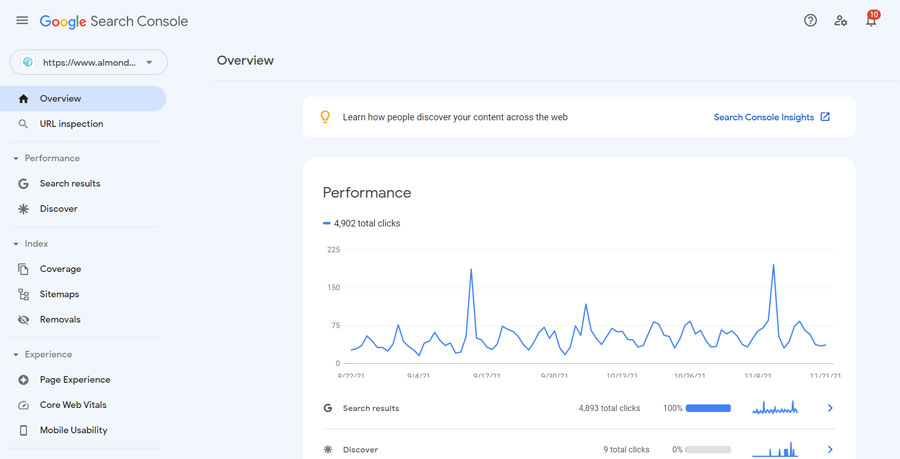The height and width of the screenshot is (459, 900).
Task: Click the Search results row label in Performance
Action: [371, 409]
